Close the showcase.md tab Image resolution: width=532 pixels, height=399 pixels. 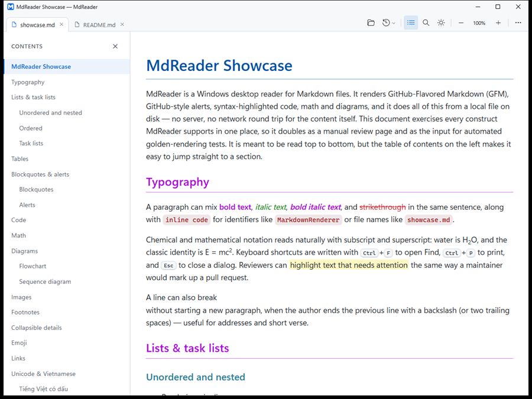pos(61,24)
